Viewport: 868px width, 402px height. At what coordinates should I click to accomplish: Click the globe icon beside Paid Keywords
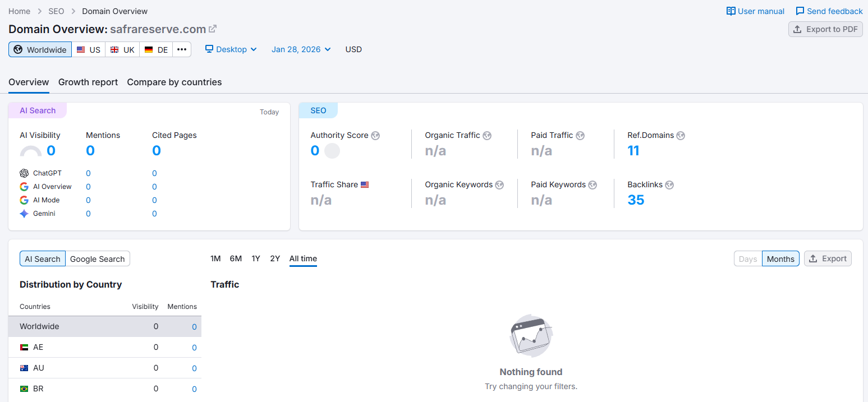pos(593,185)
